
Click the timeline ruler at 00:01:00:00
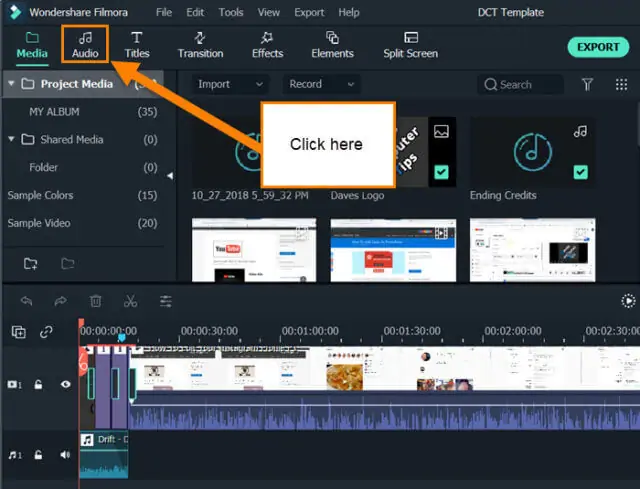[x=310, y=331]
